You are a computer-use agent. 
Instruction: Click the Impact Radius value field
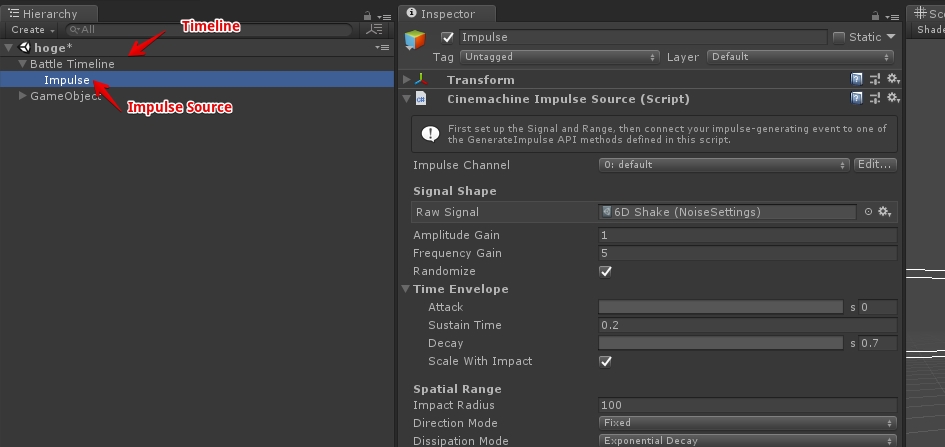[x=748, y=405]
